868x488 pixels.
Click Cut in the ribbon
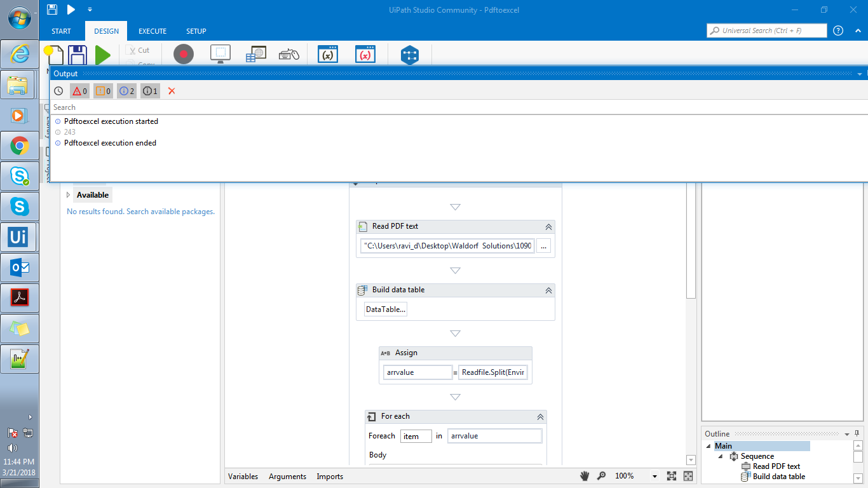[x=138, y=50]
